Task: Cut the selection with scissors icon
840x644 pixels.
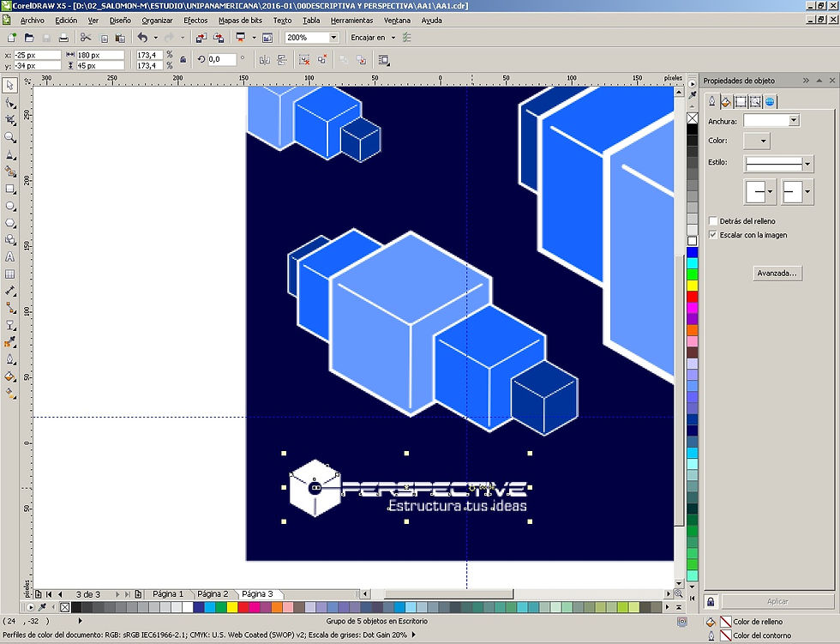Action: point(85,38)
